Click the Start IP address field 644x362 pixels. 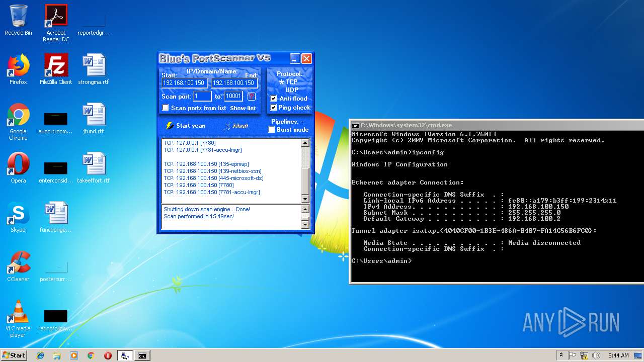[x=184, y=83]
